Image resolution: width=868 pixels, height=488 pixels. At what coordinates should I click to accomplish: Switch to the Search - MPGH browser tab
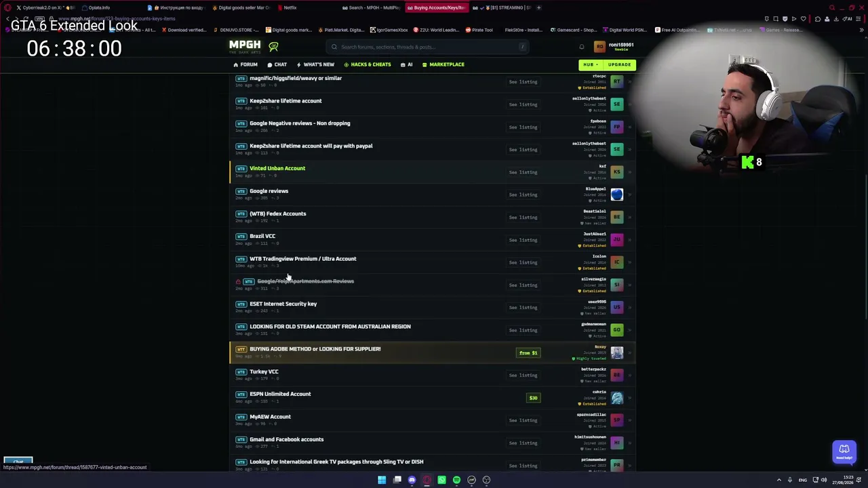tap(371, 8)
